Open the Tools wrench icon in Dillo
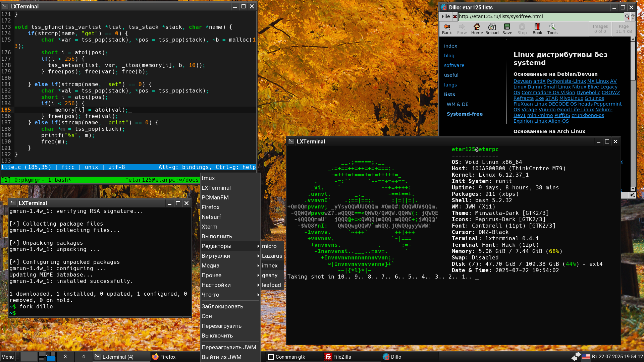644x362 pixels. pos(552,27)
